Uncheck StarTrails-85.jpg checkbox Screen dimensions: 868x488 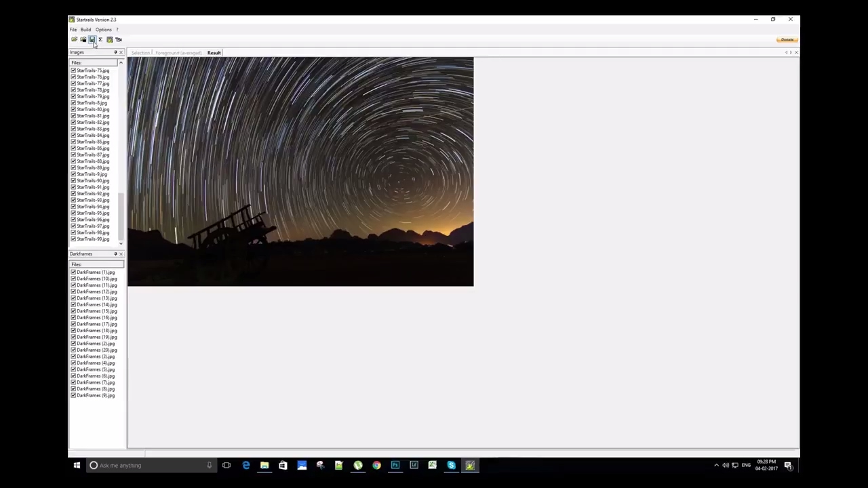(x=73, y=142)
